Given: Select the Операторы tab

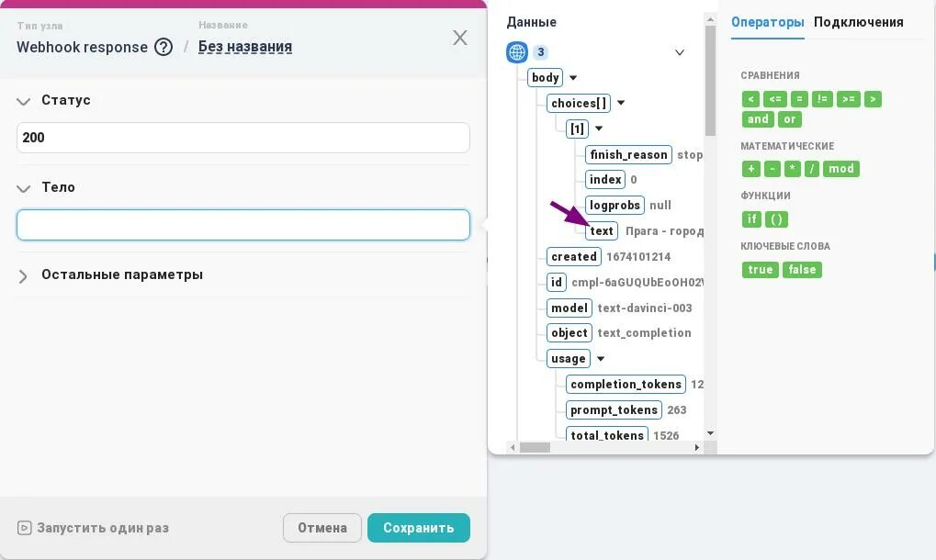Looking at the screenshot, I should click(x=767, y=22).
